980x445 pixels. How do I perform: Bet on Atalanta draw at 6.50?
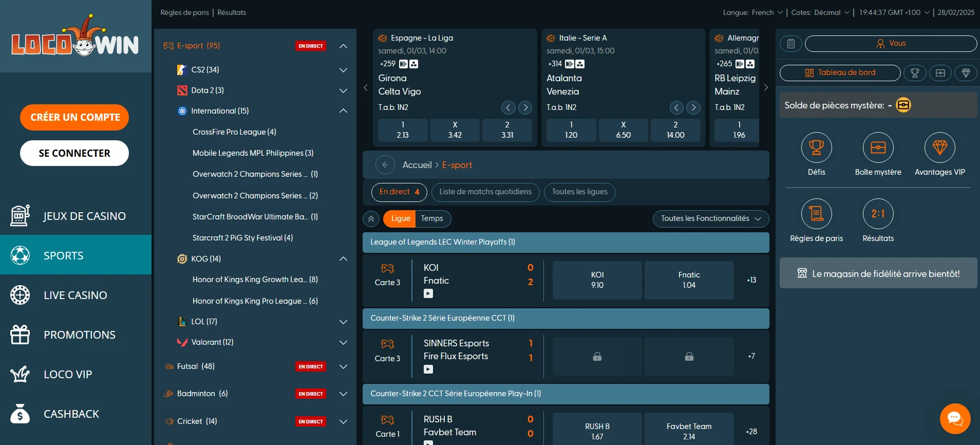(x=623, y=130)
